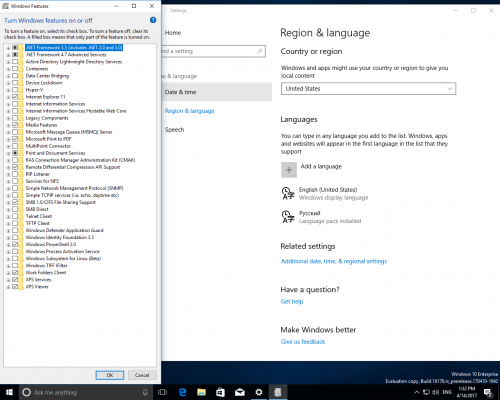Select the Русский language icon
Viewport: 500px width, 400px height.
tap(288, 217)
